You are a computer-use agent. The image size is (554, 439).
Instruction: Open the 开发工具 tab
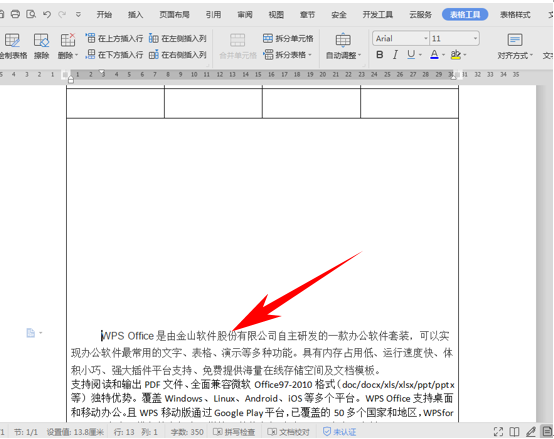tap(378, 14)
